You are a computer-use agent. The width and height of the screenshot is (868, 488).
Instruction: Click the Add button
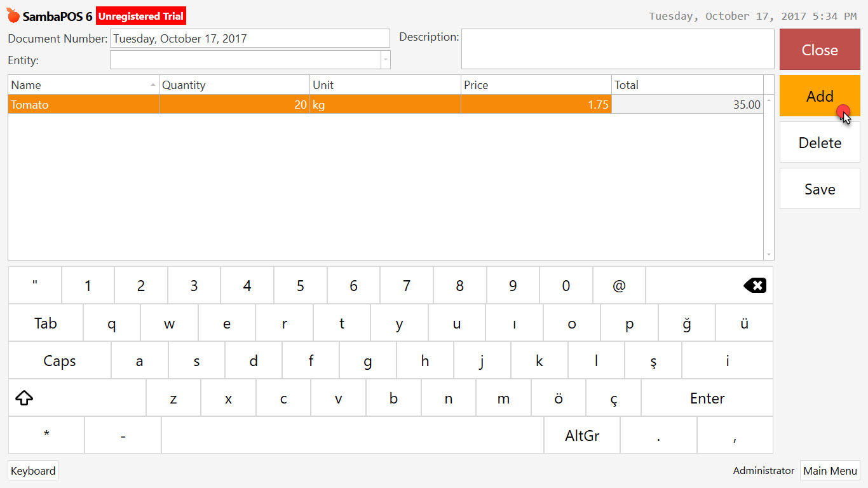coord(820,96)
